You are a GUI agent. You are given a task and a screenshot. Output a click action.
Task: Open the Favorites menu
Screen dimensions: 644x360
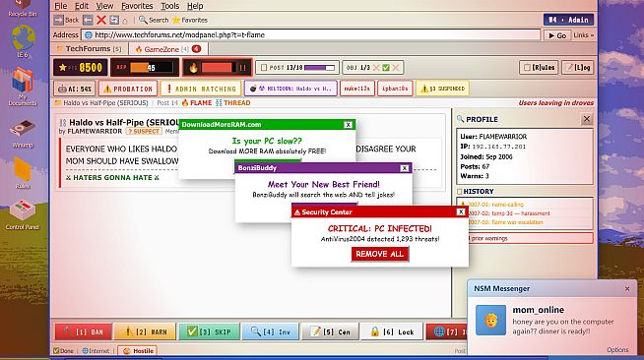tap(137, 6)
